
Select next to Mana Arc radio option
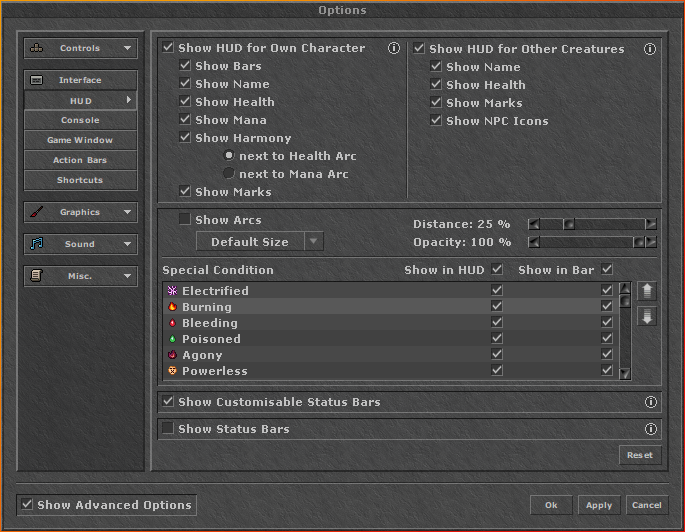point(229,174)
